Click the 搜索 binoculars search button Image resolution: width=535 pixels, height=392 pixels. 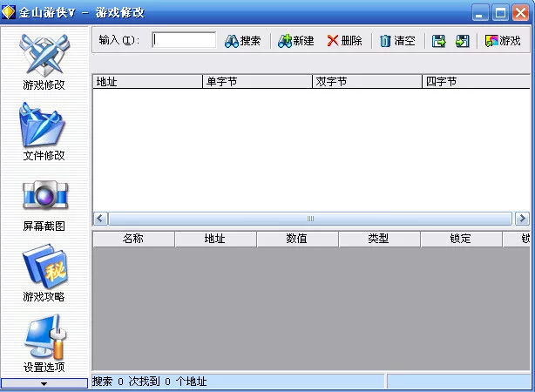point(242,41)
